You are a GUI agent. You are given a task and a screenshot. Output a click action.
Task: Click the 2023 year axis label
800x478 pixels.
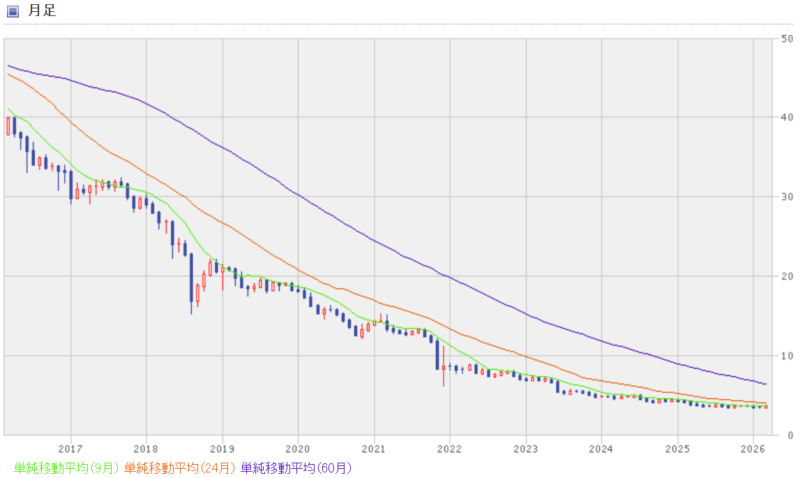[525, 448]
